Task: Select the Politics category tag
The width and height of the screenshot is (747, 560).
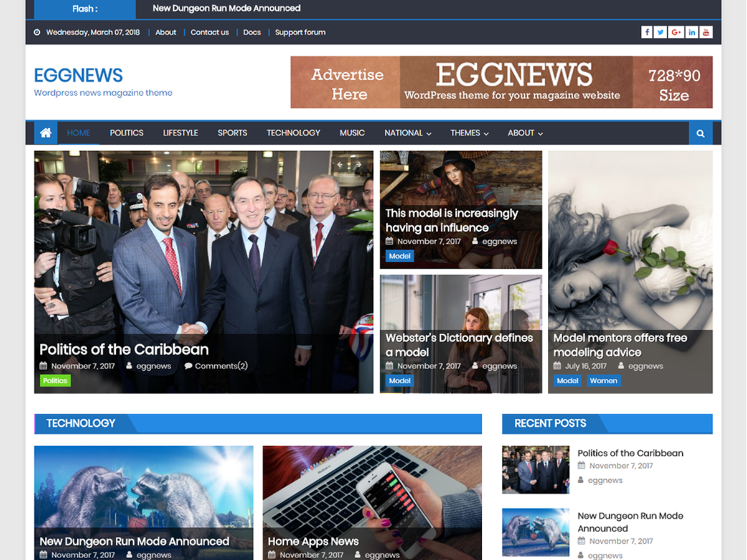Action: (x=55, y=380)
